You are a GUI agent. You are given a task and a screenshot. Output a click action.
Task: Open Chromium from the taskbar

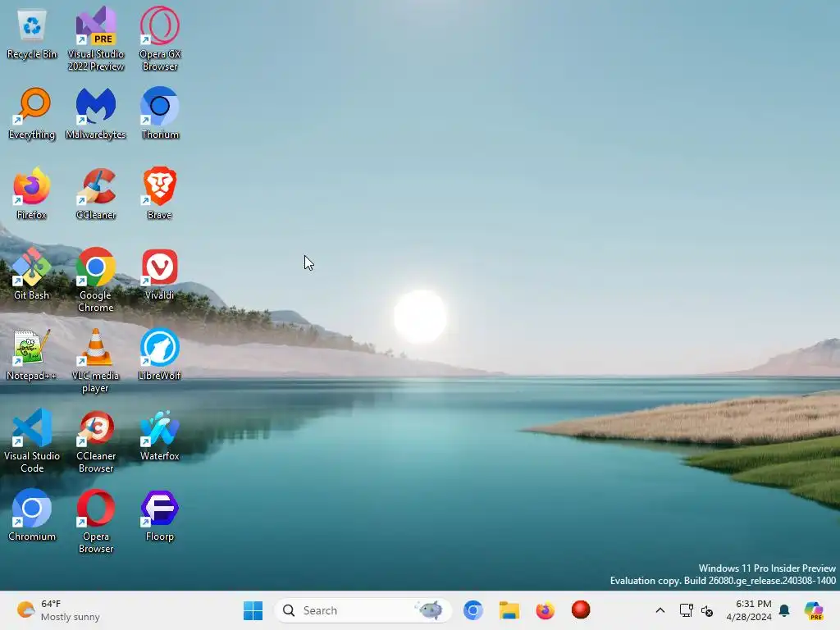click(473, 610)
